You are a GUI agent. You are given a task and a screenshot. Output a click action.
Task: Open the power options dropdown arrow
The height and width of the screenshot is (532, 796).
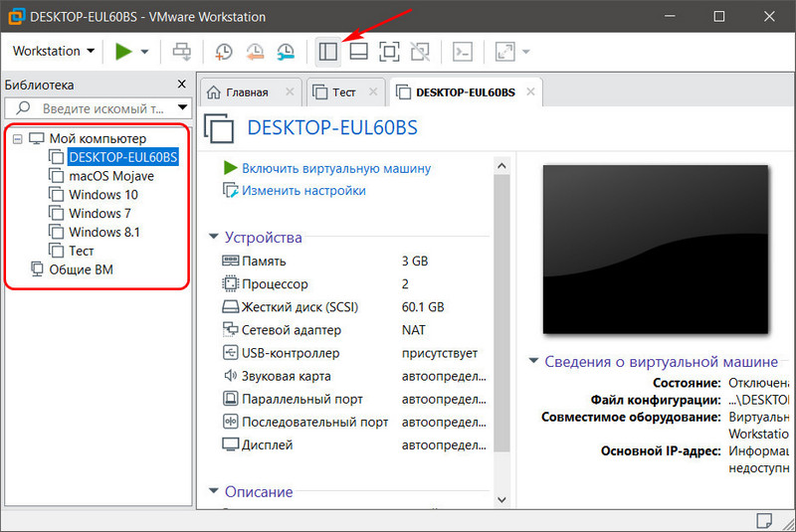point(144,52)
